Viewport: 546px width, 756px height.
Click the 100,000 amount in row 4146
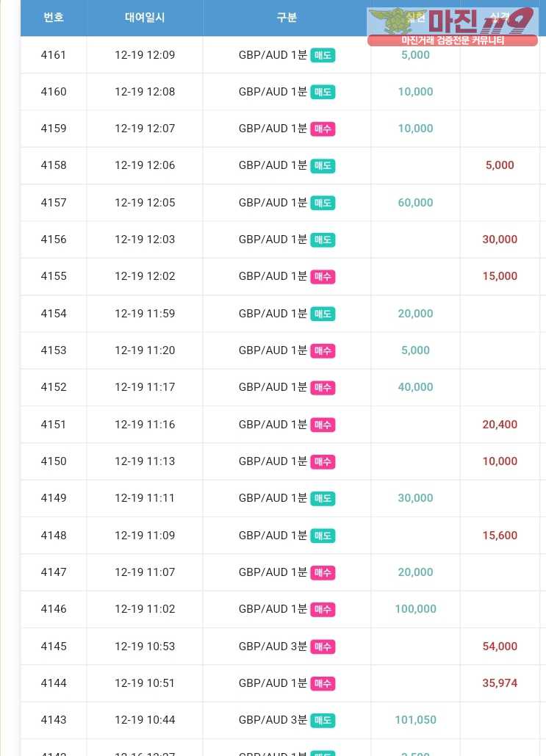(x=415, y=609)
